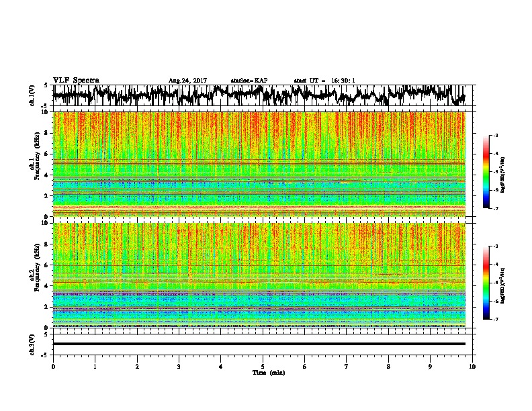Click the "start UT = 16:30:1" label

[x=324, y=81]
